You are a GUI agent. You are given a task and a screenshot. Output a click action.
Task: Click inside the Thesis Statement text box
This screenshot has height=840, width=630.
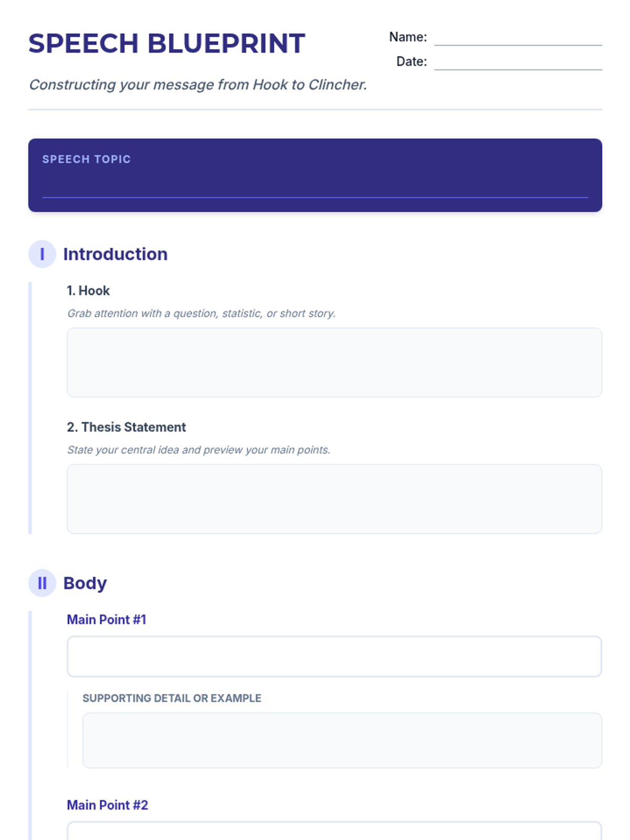pos(334,499)
